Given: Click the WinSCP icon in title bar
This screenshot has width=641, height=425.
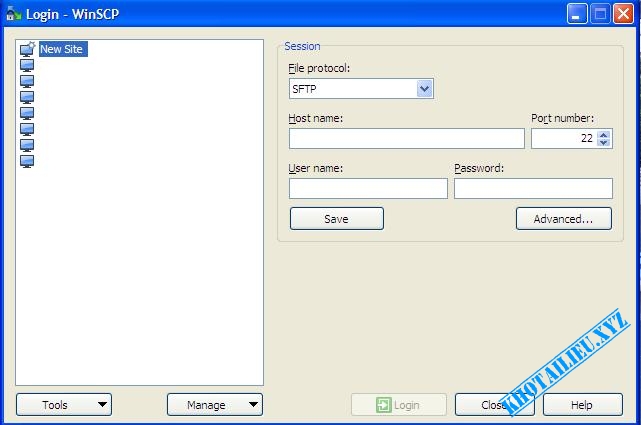Looking at the screenshot, I should pos(13,14).
